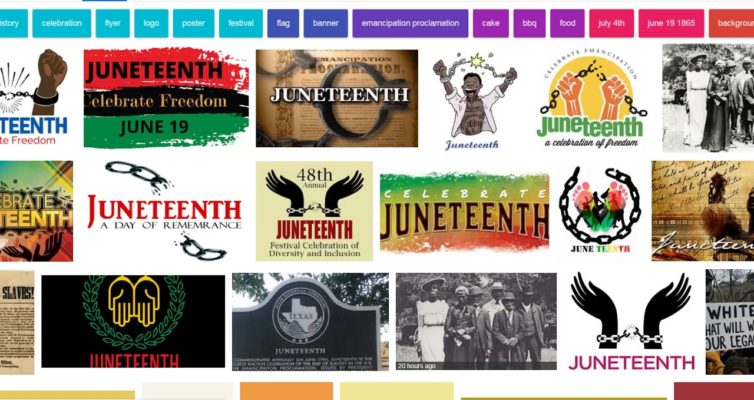This screenshot has height=400, width=754.
Task: Open the orange fists 'celebration of freedom' logo
Action: tap(591, 98)
